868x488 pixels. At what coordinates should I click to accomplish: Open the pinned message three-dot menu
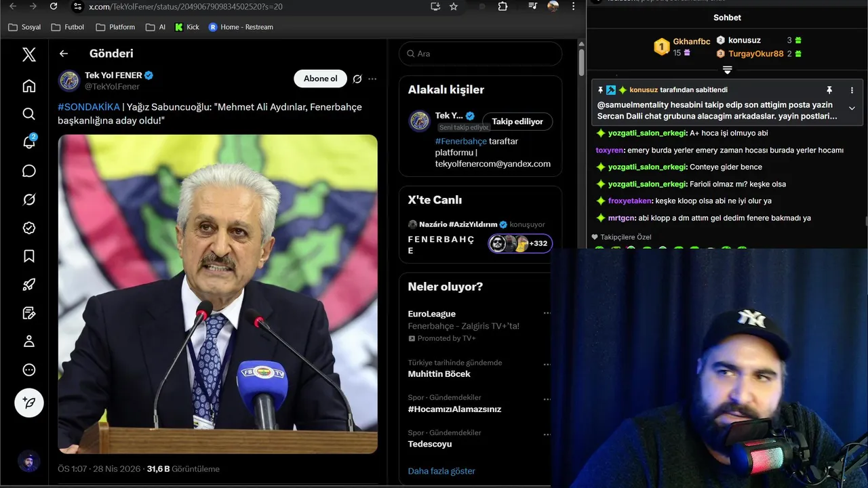pyautogui.click(x=852, y=90)
